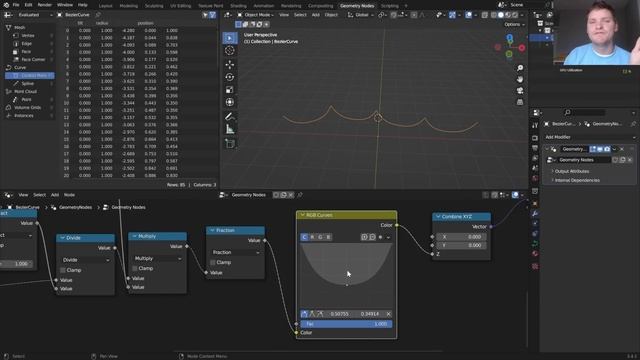This screenshot has height=360, width=640.
Task: Open the Global transform orientation dropdown
Action: (x=361, y=15)
